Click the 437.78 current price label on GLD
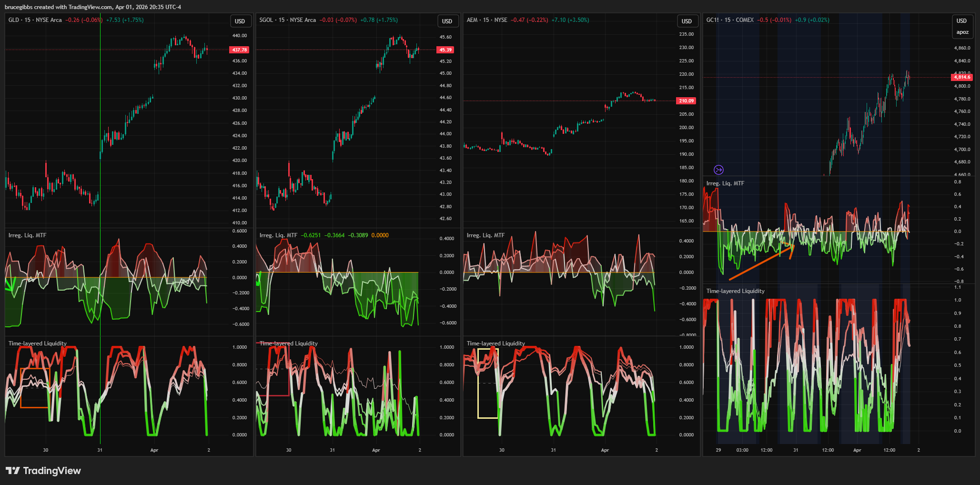980x485 pixels. coord(239,50)
